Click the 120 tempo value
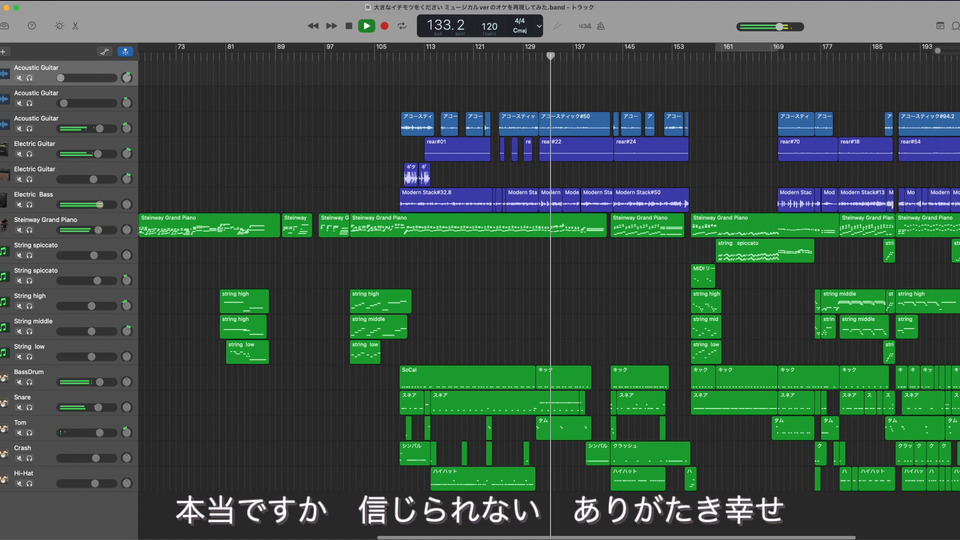This screenshot has width=960, height=540. (x=489, y=26)
